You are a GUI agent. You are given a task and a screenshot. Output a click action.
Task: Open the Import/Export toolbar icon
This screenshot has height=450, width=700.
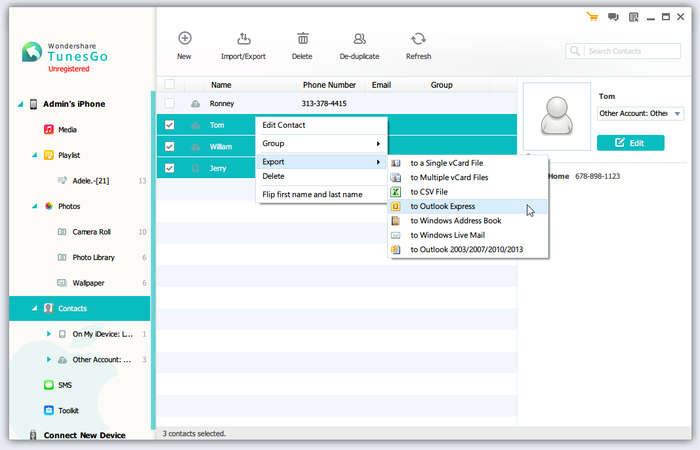(x=243, y=39)
